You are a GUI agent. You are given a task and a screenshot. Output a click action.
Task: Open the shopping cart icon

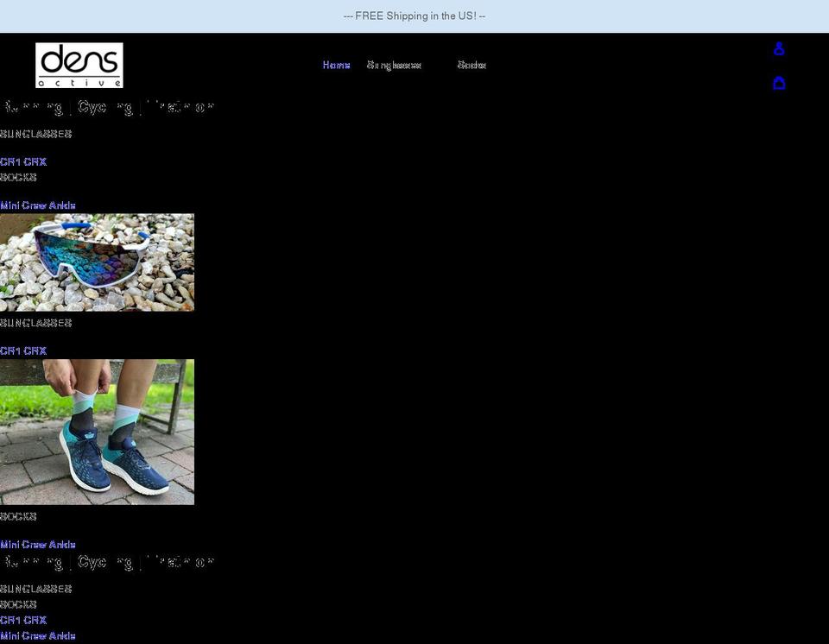pyautogui.click(x=779, y=83)
